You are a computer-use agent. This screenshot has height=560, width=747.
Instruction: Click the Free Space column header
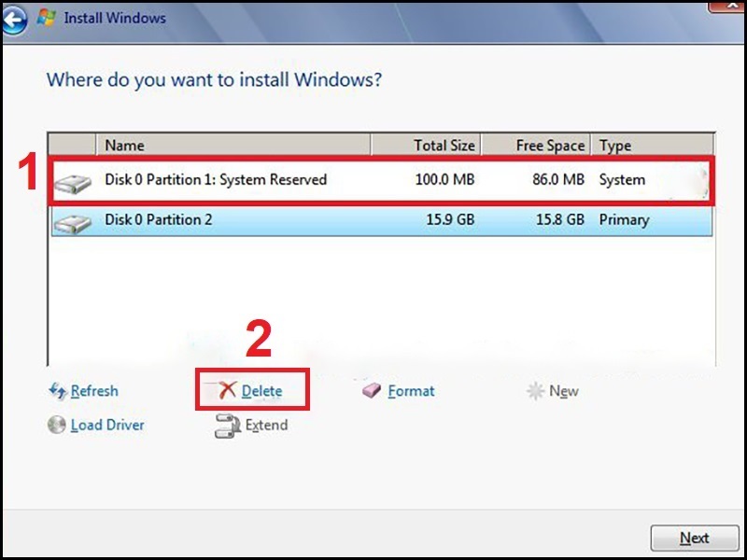[536, 145]
